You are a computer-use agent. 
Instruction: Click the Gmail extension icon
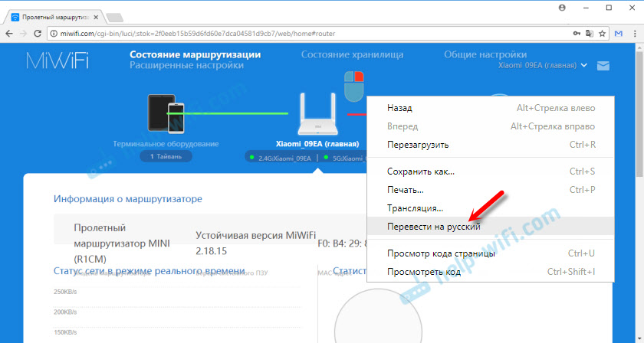point(619,34)
